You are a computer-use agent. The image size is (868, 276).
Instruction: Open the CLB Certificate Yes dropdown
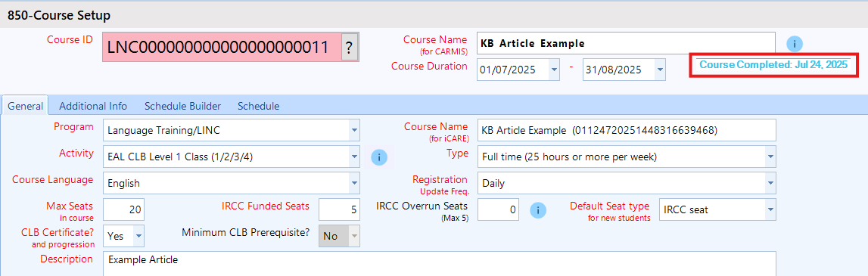point(139,236)
